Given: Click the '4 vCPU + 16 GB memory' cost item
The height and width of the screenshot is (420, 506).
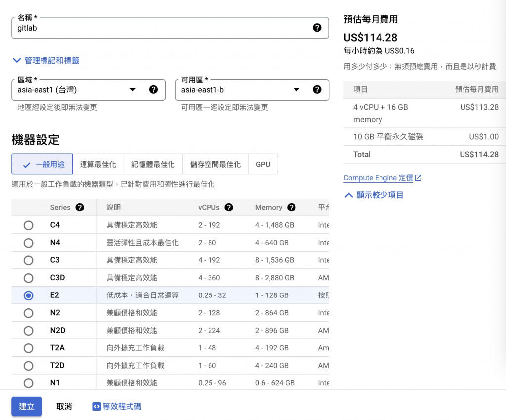Looking at the screenshot, I should click(380, 113).
